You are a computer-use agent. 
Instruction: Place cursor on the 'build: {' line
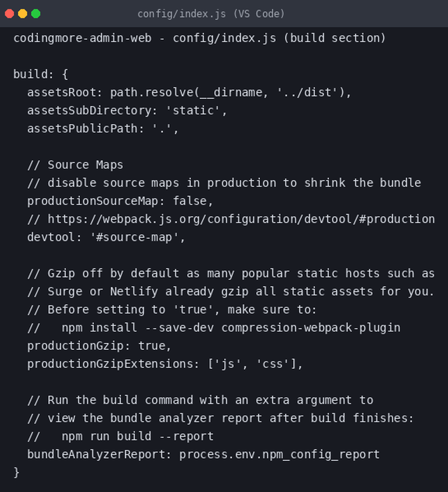(41, 74)
